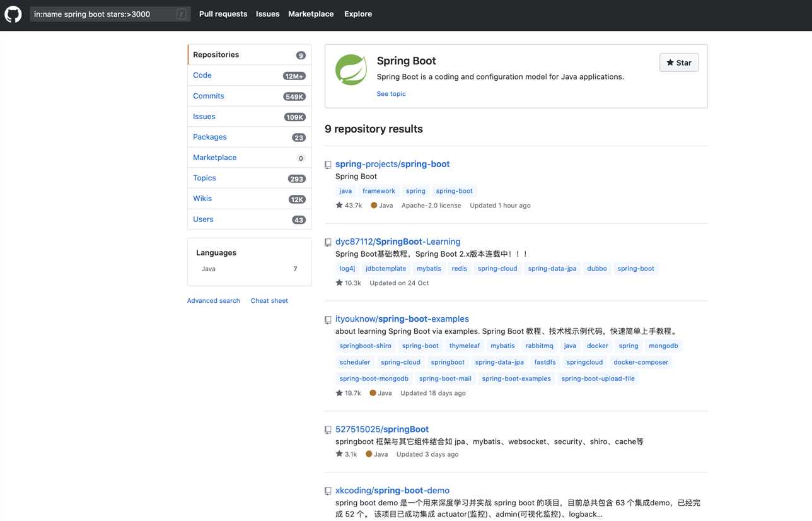Open xkcoding/spring-boot-demo repository

[x=392, y=490]
